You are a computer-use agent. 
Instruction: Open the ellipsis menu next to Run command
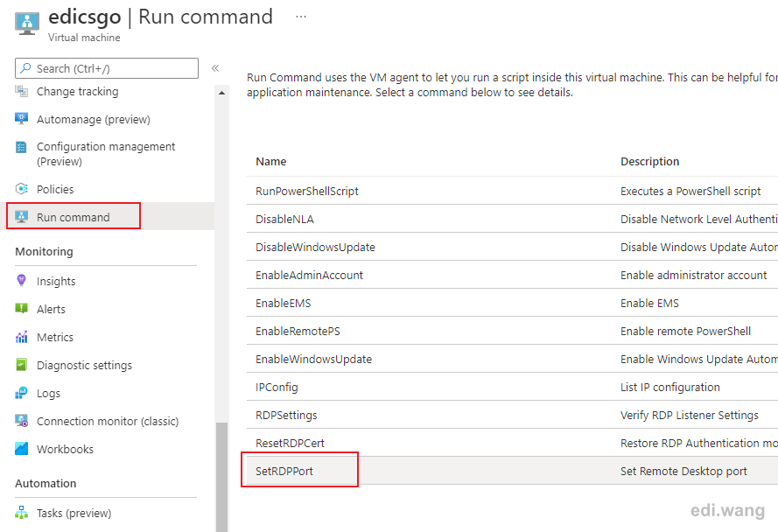click(x=301, y=17)
